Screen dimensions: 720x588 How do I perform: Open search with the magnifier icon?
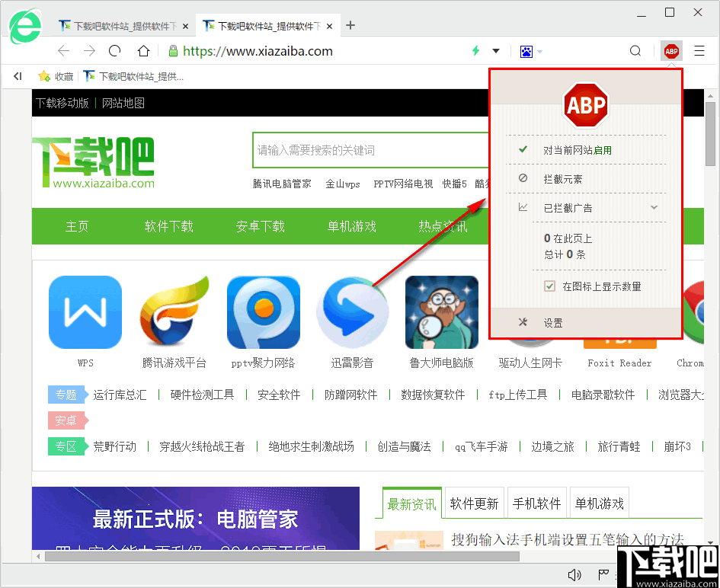point(635,50)
